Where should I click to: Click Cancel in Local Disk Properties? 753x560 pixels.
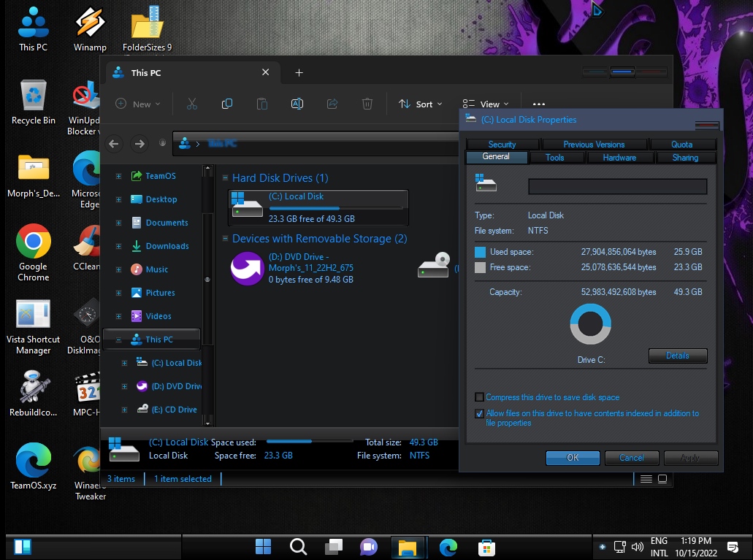[632, 458]
